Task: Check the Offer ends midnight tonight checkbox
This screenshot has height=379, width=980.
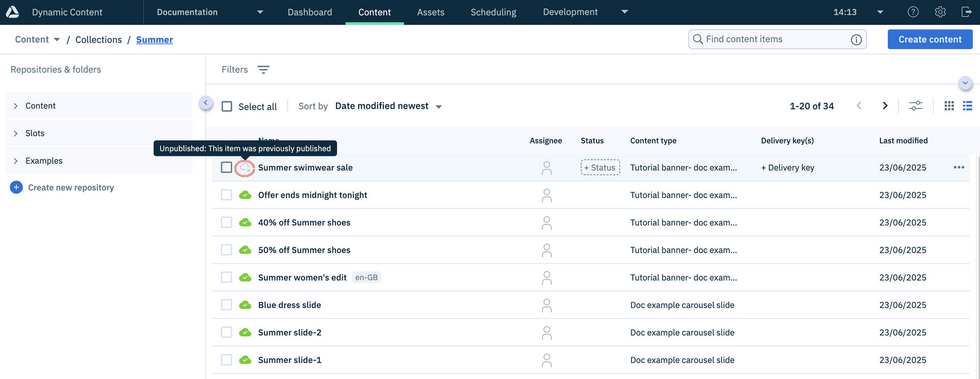Action: [x=226, y=195]
